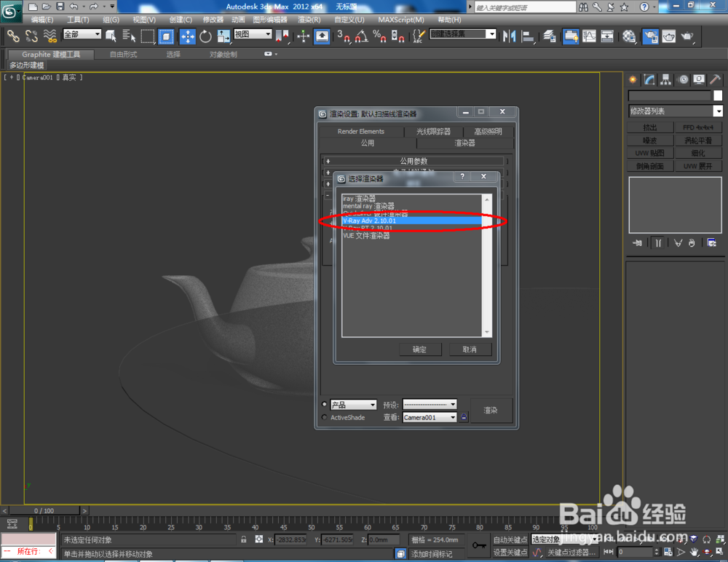Switch to the Raytracer tab

click(433, 132)
